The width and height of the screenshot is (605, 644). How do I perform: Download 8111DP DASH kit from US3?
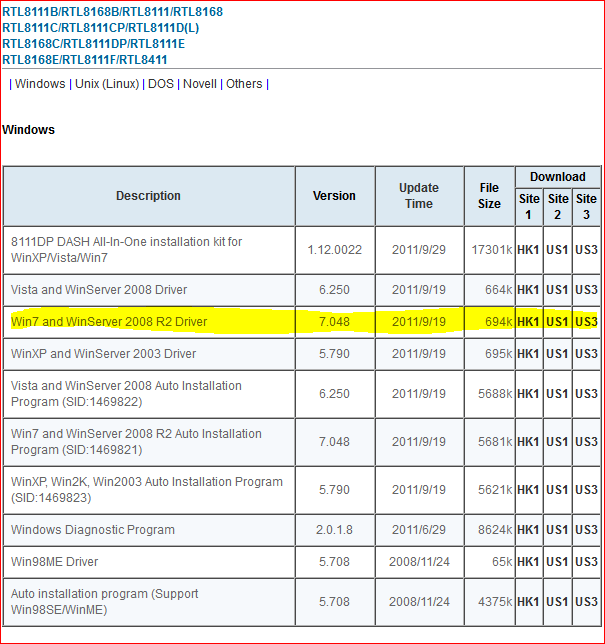(586, 250)
